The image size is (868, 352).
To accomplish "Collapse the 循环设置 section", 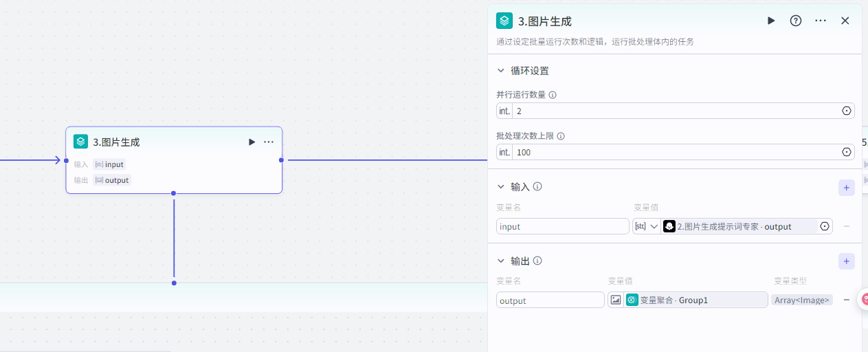I will pyautogui.click(x=501, y=71).
